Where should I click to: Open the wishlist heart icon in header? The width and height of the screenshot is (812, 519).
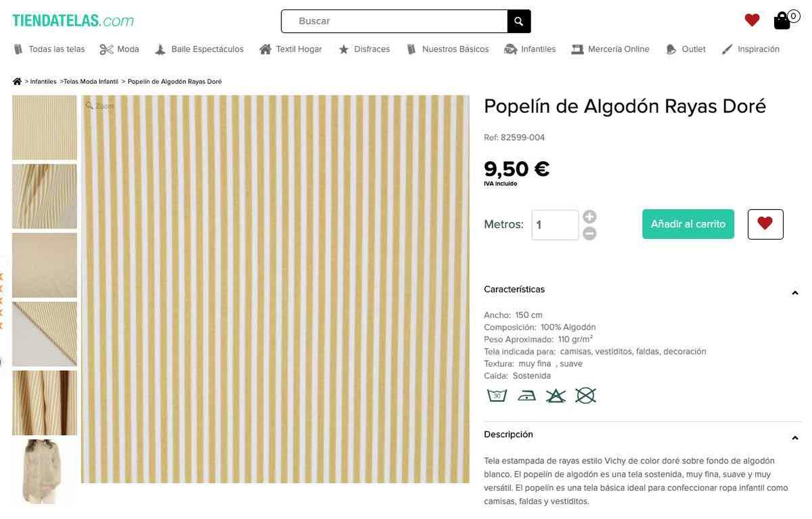[752, 20]
